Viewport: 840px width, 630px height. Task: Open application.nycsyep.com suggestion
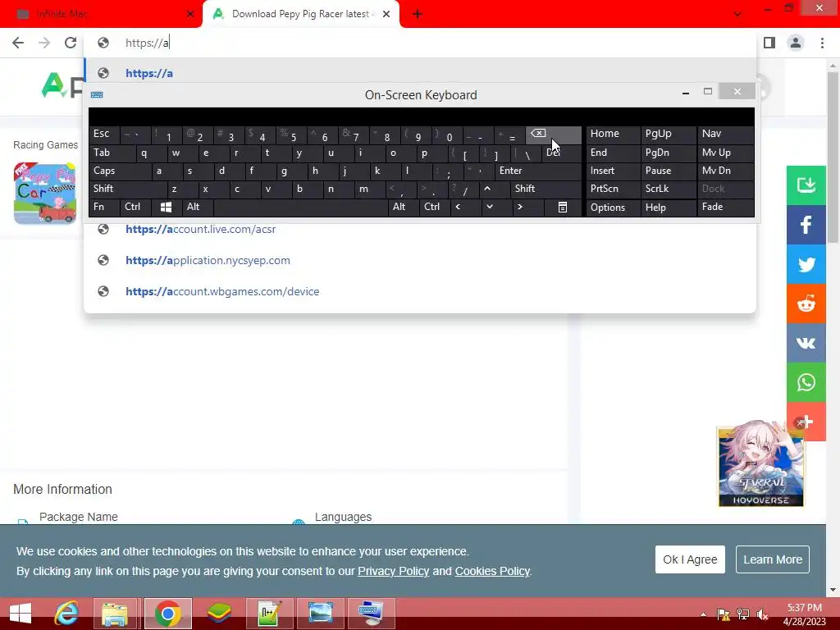coord(421,260)
